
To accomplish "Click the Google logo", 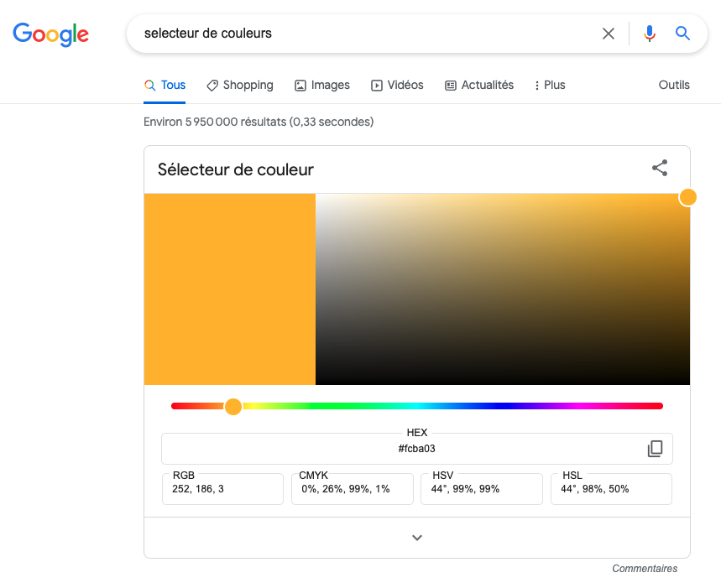I will click(x=50, y=34).
